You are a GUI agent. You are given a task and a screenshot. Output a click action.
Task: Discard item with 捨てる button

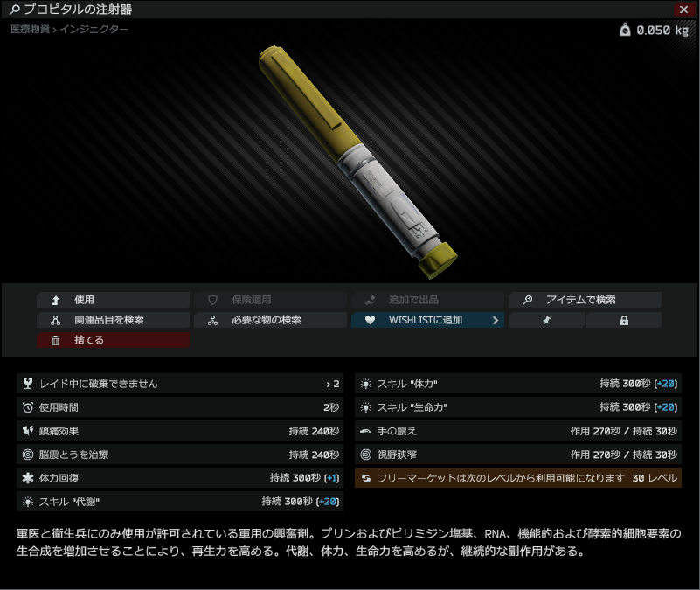pos(114,340)
